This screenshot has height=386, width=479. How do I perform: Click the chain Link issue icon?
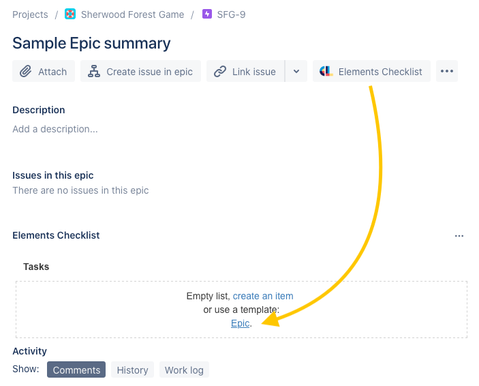click(220, 71)
